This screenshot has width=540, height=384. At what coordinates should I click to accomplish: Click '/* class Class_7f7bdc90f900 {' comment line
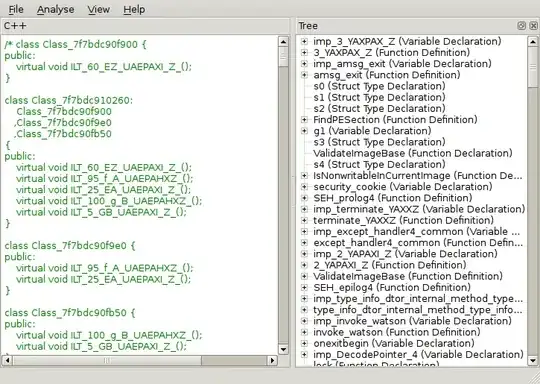[75, 44]
